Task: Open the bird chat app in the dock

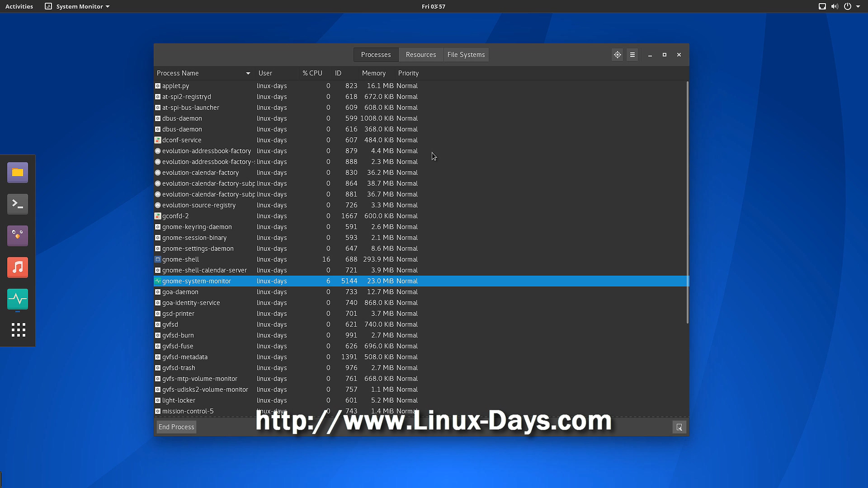Action: [18, 236]
